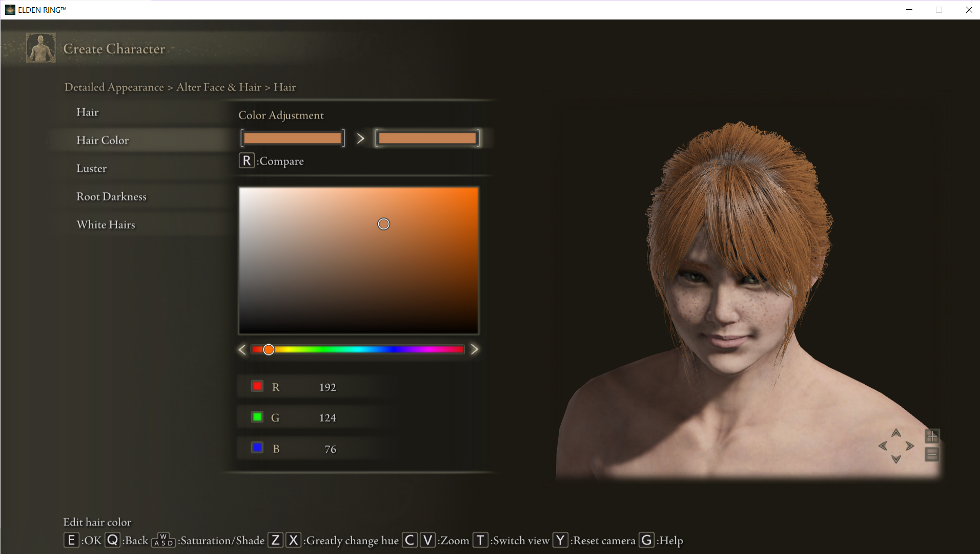The height and width of the screenshot is (554, 980).
Task: Click the red R channel icon
Action: 257,386
